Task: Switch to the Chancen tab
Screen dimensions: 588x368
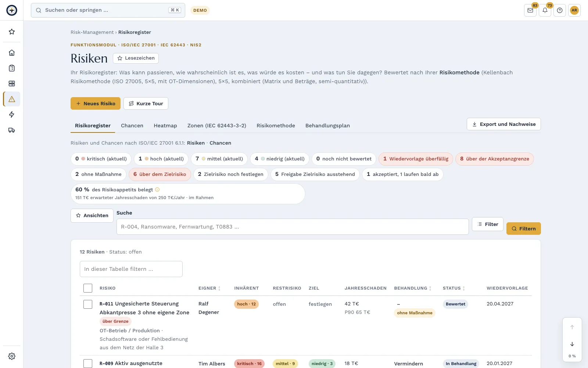Action: coord(132,125)
